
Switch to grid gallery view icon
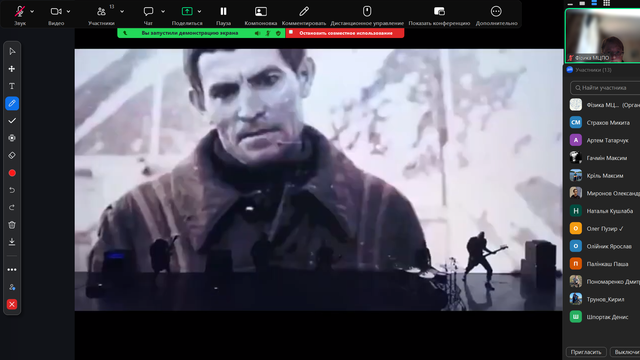click(607, 3)
